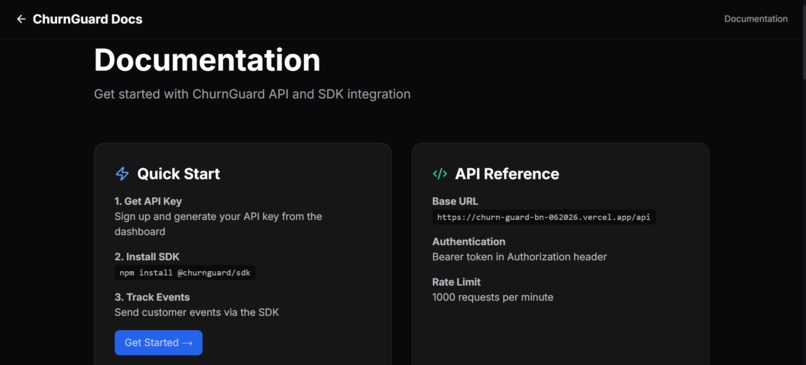Click the API Reference code brackets icon
The height and width of the screenshot is (365, 806).
click(x=439, y=174)
